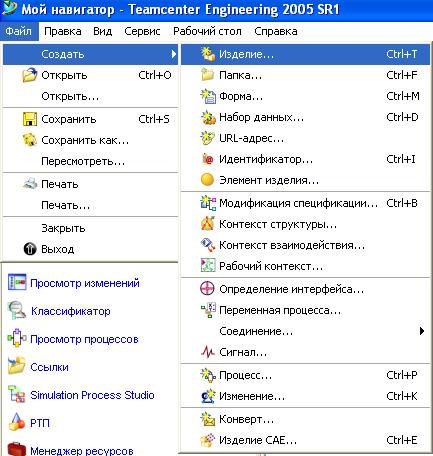Open the Правка menu
This screenshot has width=433, height=456.
coord(63,31)
